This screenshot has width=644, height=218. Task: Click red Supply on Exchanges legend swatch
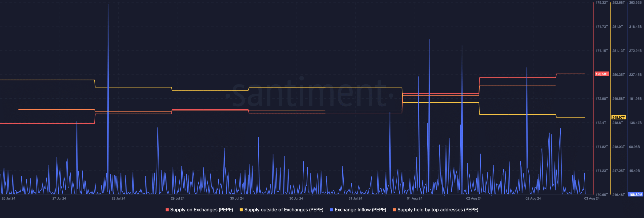click(167, 210)
